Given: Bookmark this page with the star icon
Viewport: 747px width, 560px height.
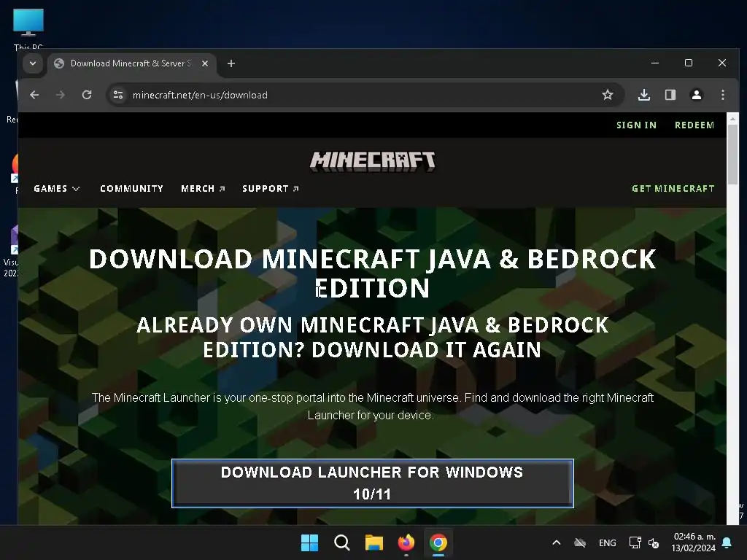Looking at the screenshot, I should [x=608, y=95].
